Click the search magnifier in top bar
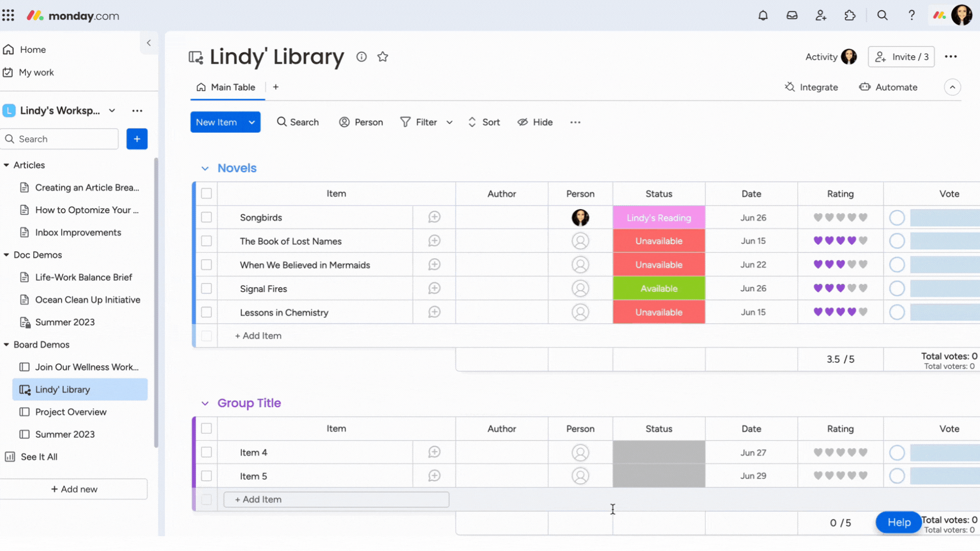The height and width of the screenshot is (551, 980). coord(882,15)
